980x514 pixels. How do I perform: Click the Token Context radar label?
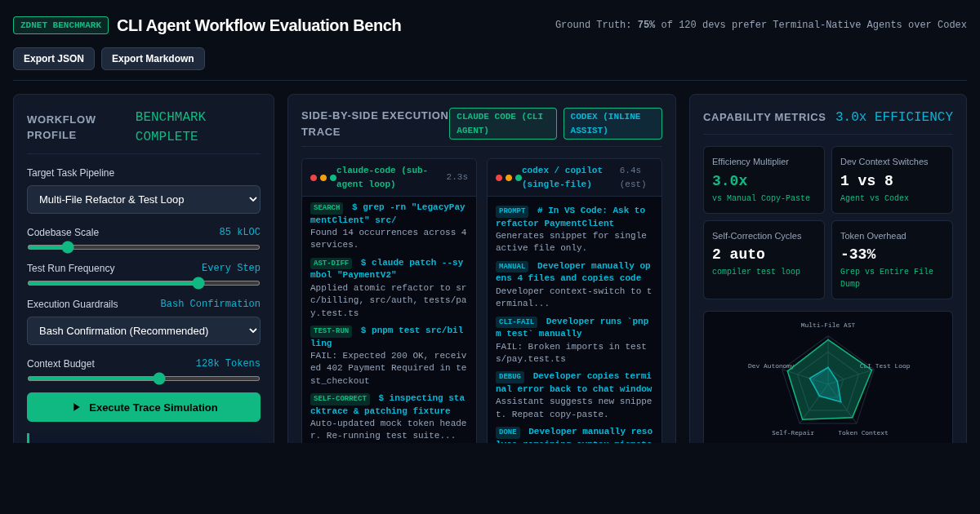[863, 432]
